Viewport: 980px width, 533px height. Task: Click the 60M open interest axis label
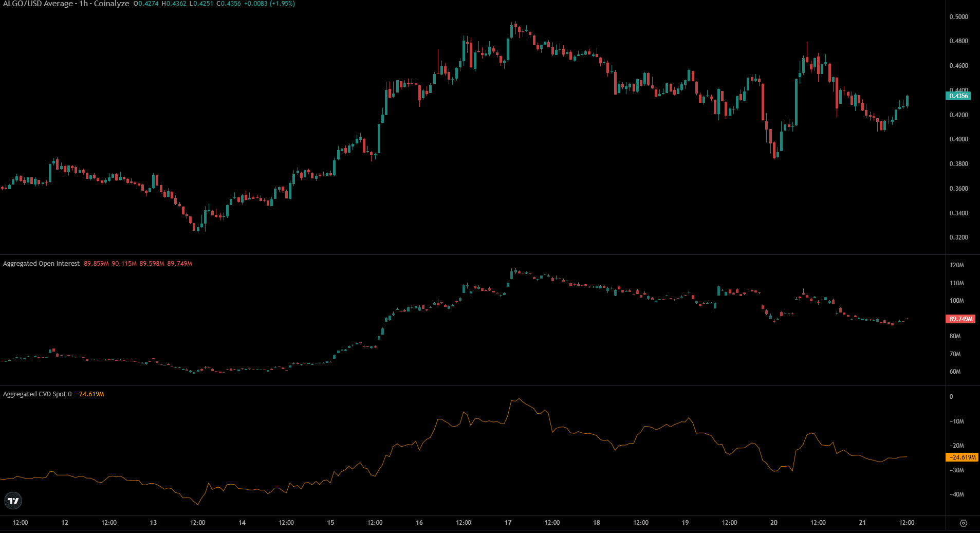955,372
